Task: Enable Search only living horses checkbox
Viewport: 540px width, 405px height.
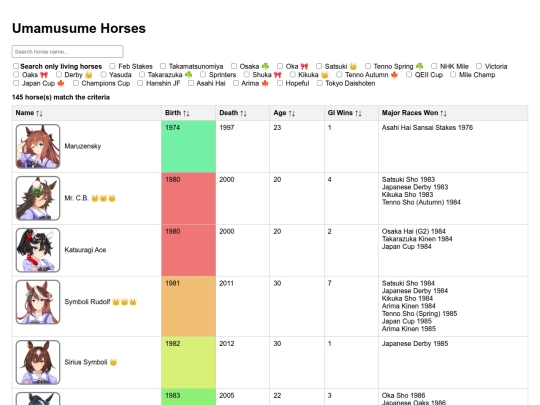Action: tap(16, 66)
